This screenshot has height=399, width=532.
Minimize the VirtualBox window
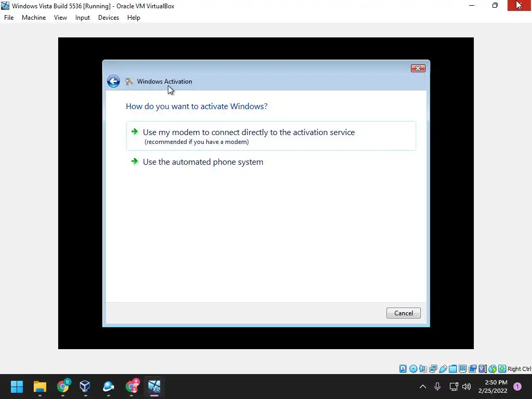[x=472, y=5]
